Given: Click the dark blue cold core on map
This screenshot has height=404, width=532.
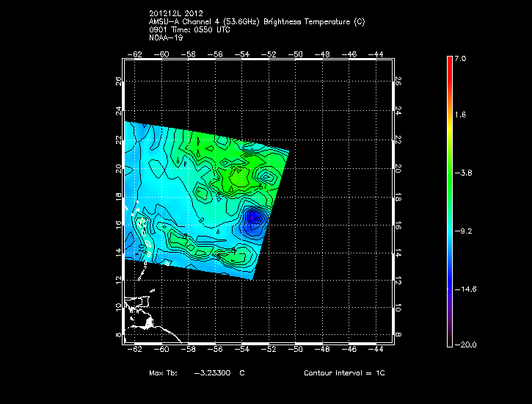Looking at the screenshot, I should 253,218.
